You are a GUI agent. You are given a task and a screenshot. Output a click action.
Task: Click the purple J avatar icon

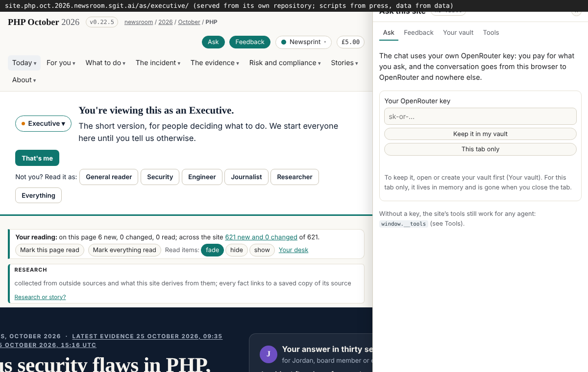point(269,354)
